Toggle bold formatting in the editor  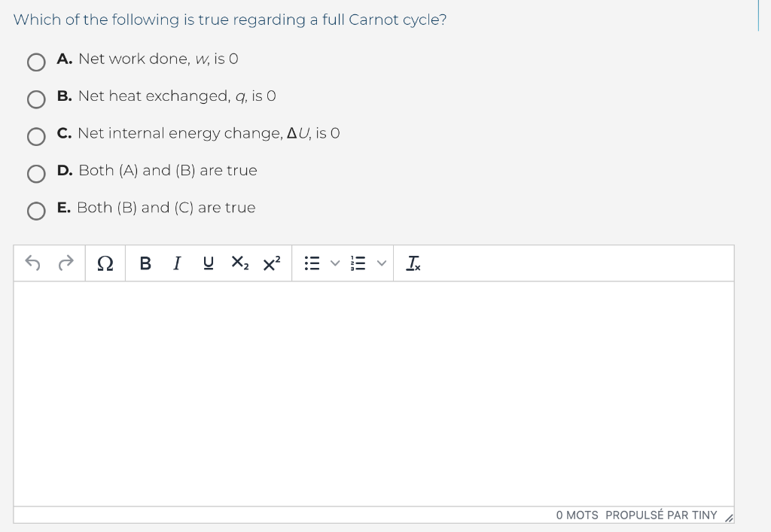click(145, 263)
